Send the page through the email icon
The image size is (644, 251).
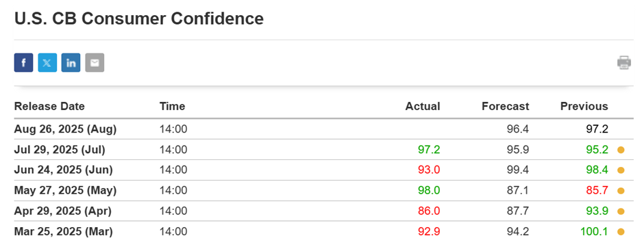(x=95, y=63)
